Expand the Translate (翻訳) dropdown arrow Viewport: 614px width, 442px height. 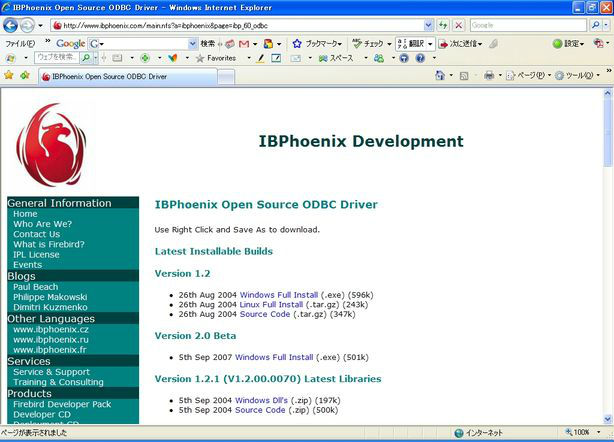click(x=430, y=43)
